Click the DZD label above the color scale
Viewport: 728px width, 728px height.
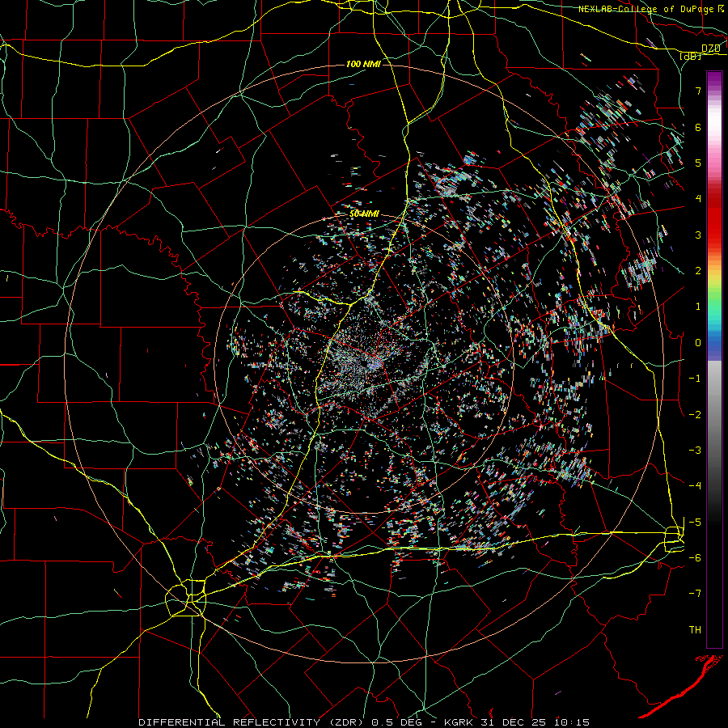click(x=710, y=49)
